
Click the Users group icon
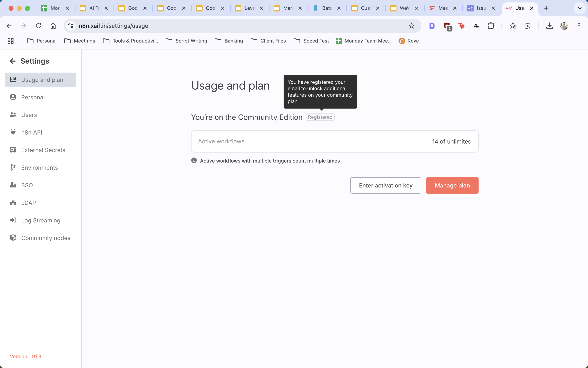(x=13, y=114)
